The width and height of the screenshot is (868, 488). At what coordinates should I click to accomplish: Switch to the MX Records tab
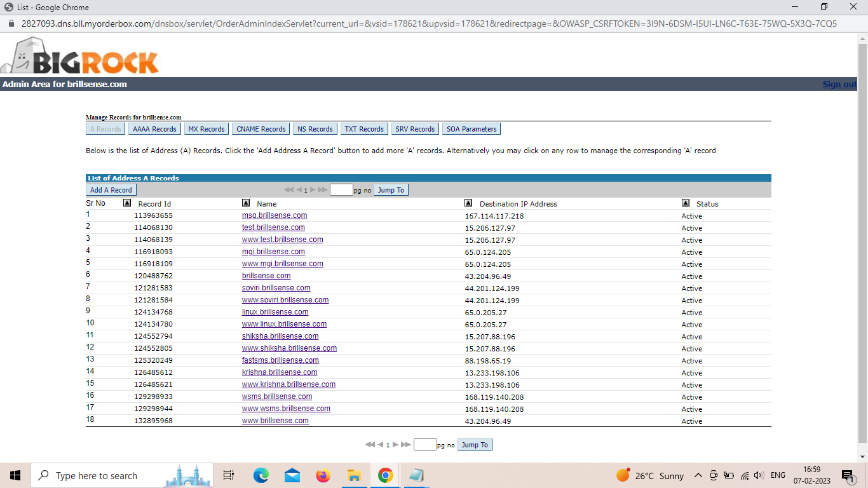click(207, 129)
